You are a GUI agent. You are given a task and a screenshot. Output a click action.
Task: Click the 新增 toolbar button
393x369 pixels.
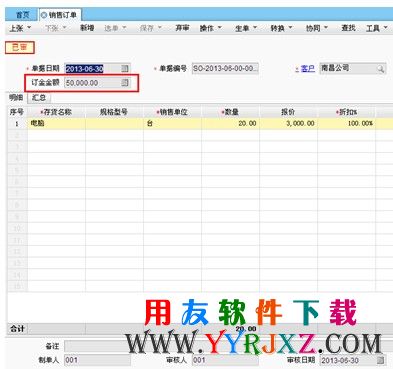click(x=87, y=28)
